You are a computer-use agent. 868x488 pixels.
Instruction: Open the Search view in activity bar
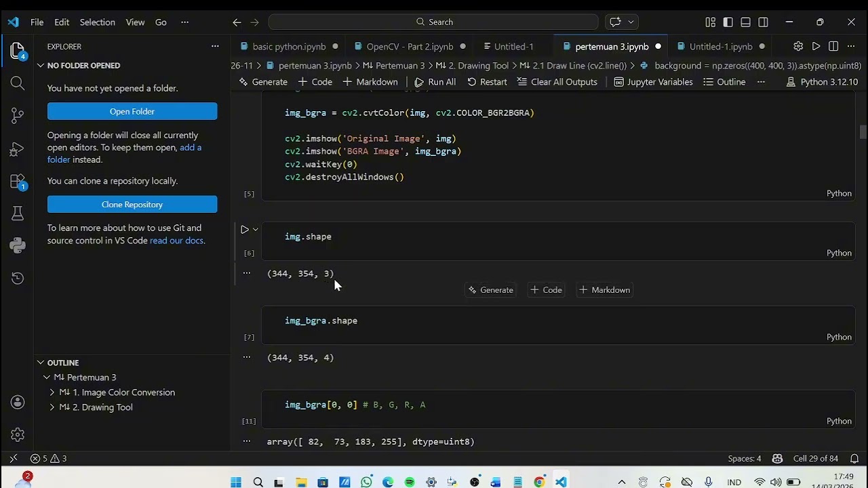tap(18, 83)
